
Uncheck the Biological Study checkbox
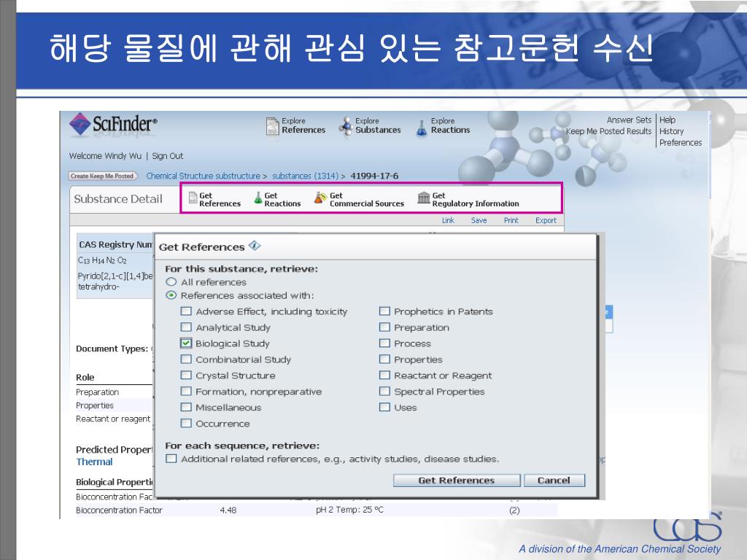click(186, 343)
